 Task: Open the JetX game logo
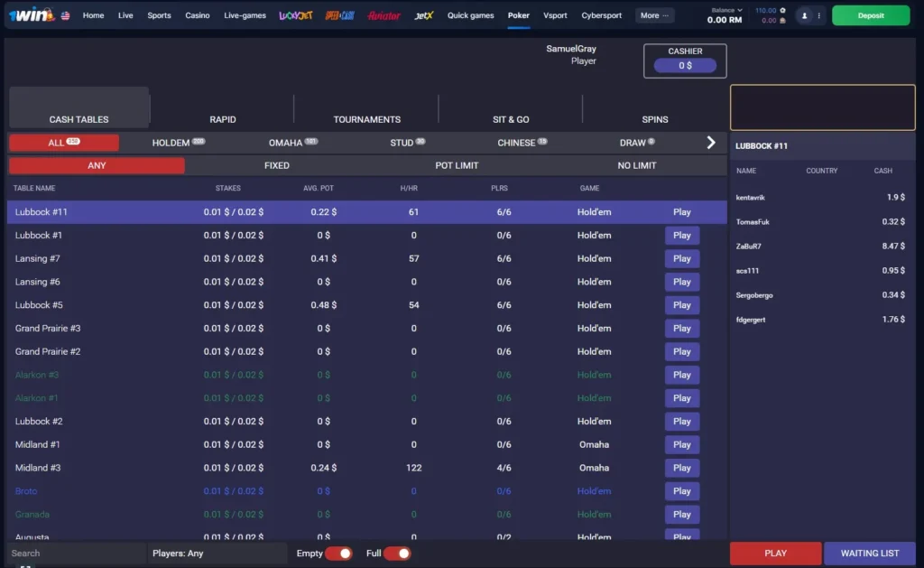point(423,15)
